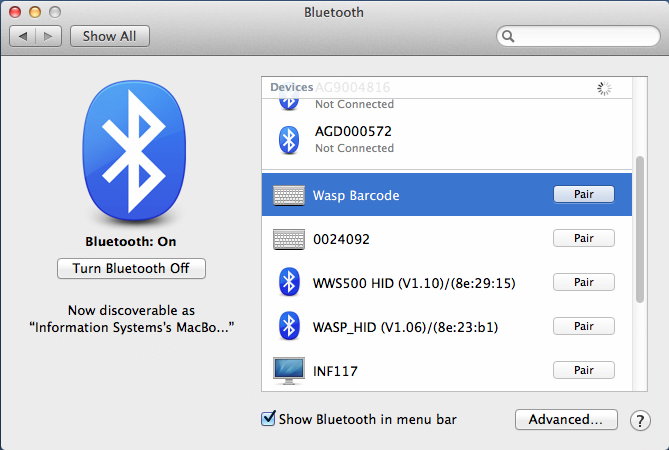669x450 pixels.
Task: Select the INF117 device name
Action: click(335, 371)
